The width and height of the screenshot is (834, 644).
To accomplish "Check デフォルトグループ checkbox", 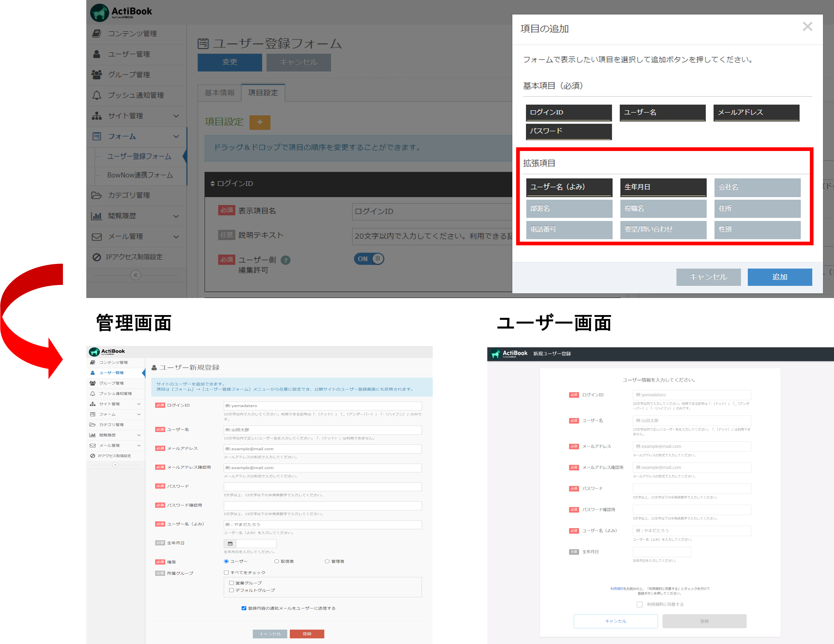I will pyautogui.click(x=231, y=590).
